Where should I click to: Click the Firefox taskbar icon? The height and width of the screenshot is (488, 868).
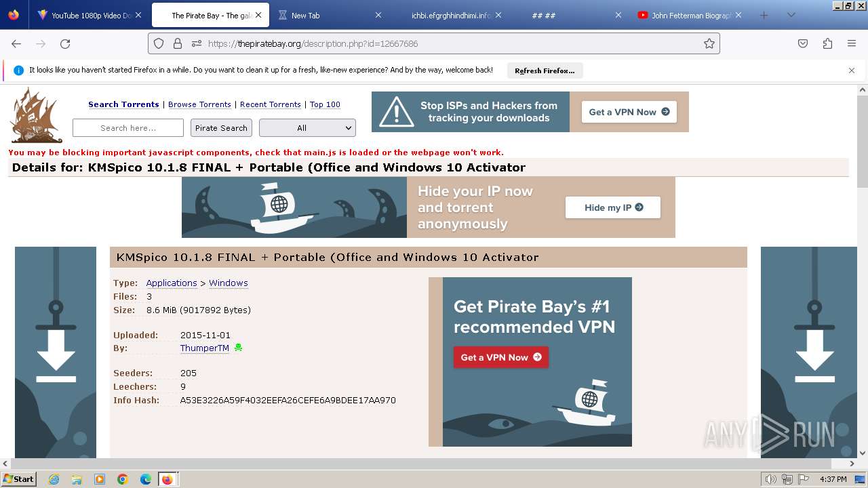coord(167,479)
